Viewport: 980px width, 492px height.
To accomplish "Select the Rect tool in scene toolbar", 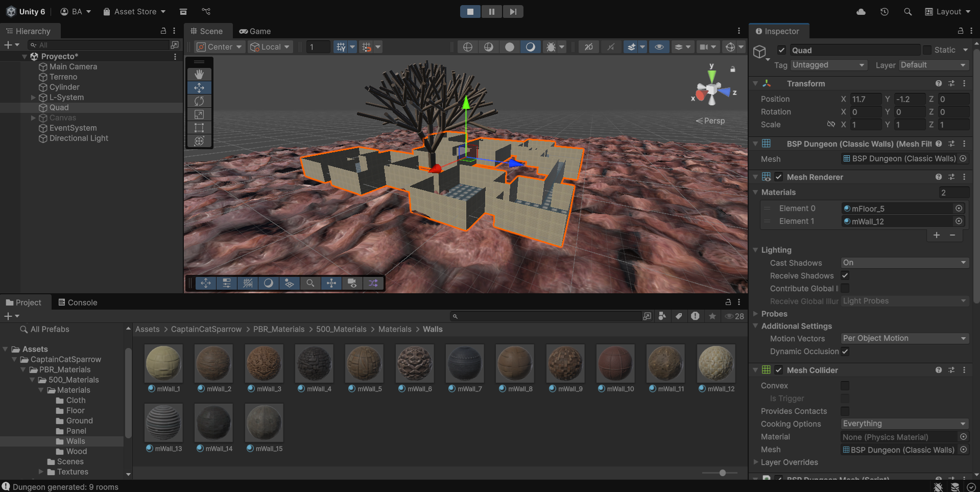I will pos(199,128).
